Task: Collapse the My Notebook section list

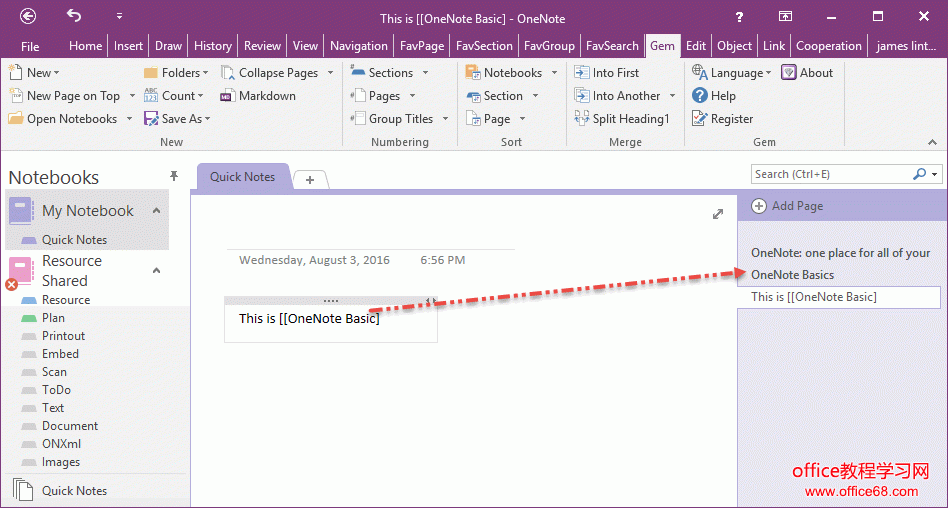Action: click(156, 210)
